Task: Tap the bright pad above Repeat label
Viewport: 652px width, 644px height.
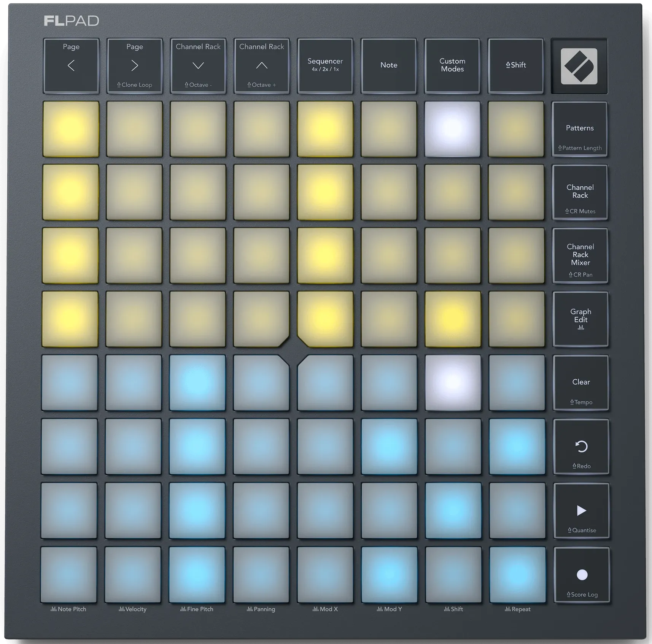Action: click(517, 575)
